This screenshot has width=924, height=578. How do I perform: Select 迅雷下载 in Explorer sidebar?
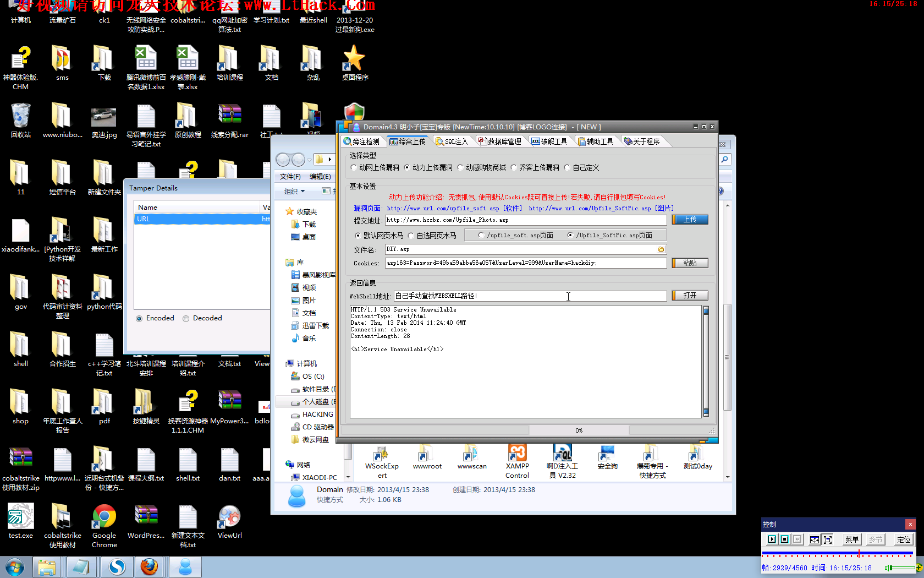click(310, 326)
